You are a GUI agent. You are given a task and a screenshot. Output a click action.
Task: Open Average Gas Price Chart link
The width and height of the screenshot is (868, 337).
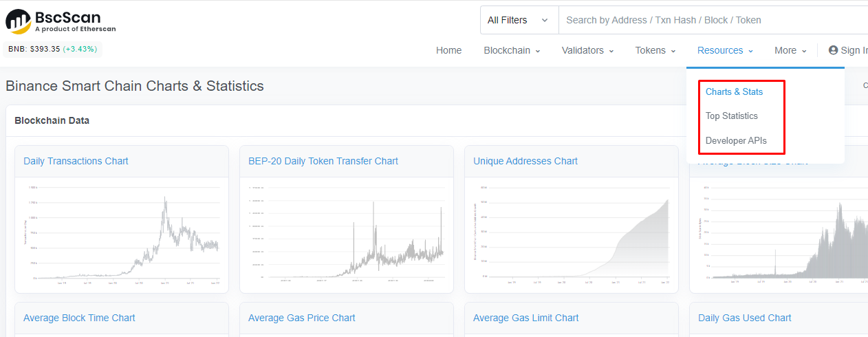point(302,318)
